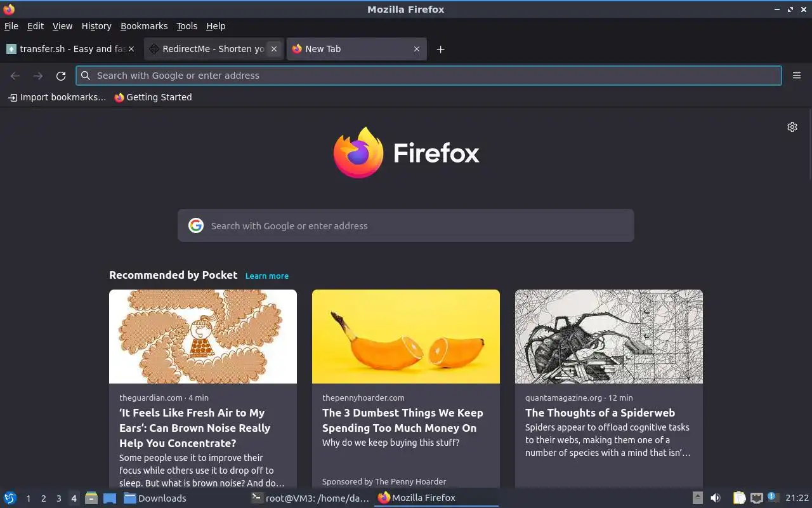This screenshot has width=812, height=508.
Task: Open the Firefox hamburger application menu
Action: tap(797, 76)
